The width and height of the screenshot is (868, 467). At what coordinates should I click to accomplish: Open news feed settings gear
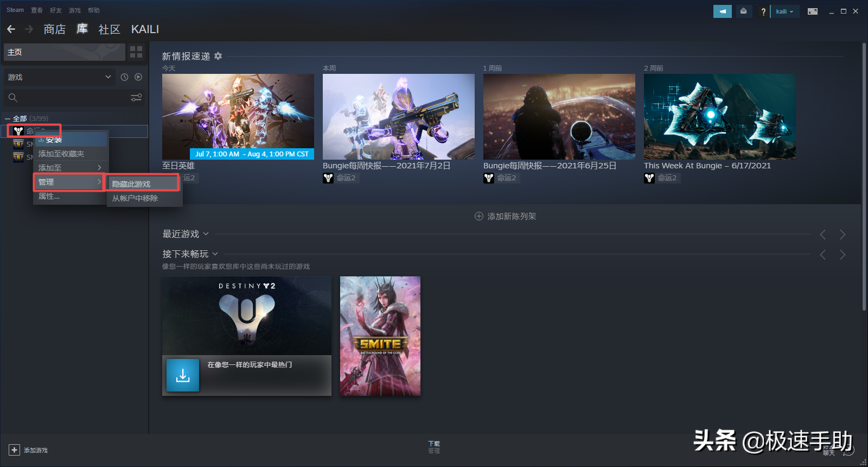(x=218, y=56)
